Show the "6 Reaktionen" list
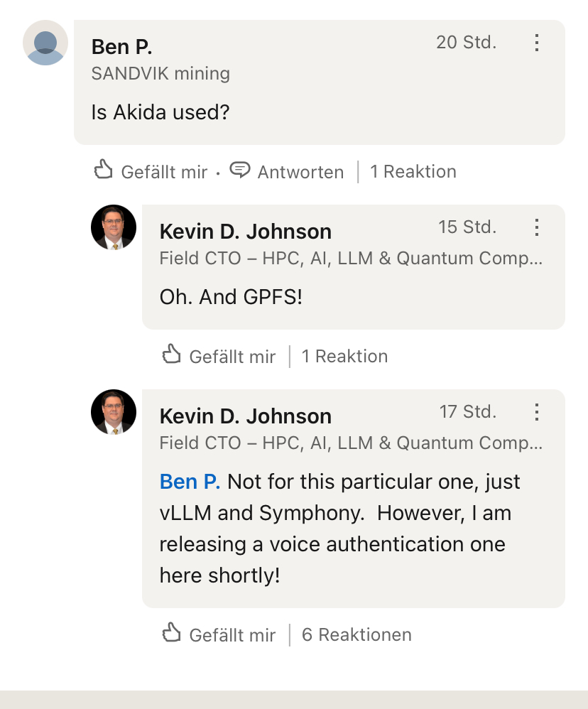Screen dimensions: 588x709 pyautogui.click(x=356, y=634)
